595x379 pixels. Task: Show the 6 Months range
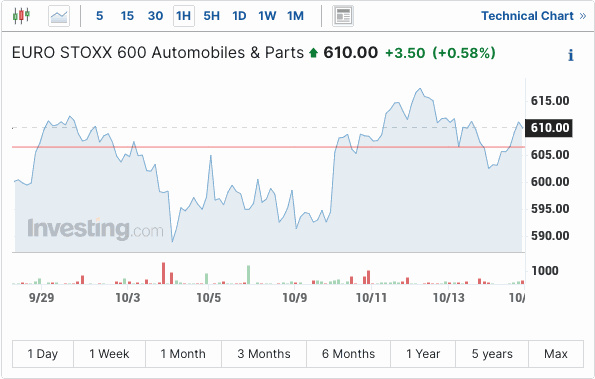click(348, 354)
